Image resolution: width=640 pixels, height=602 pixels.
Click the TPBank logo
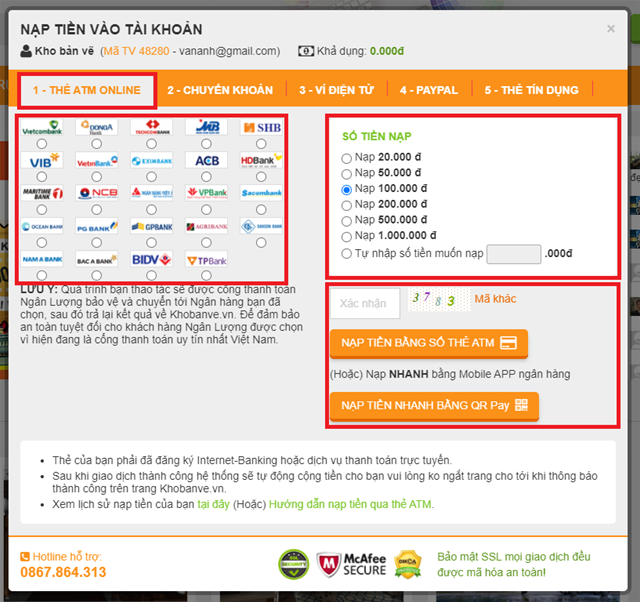pos(206,259)
